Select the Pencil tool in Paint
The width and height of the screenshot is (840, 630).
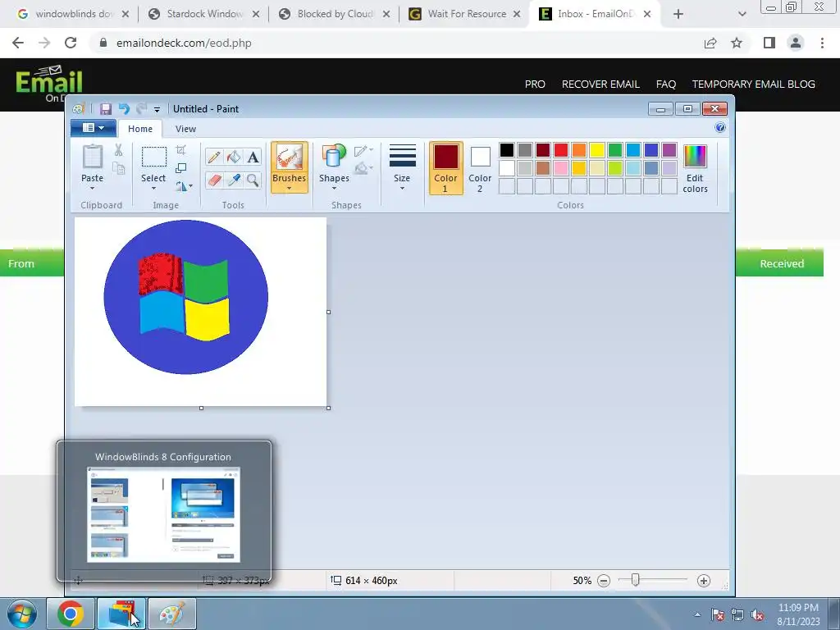(x=214, y=157)
